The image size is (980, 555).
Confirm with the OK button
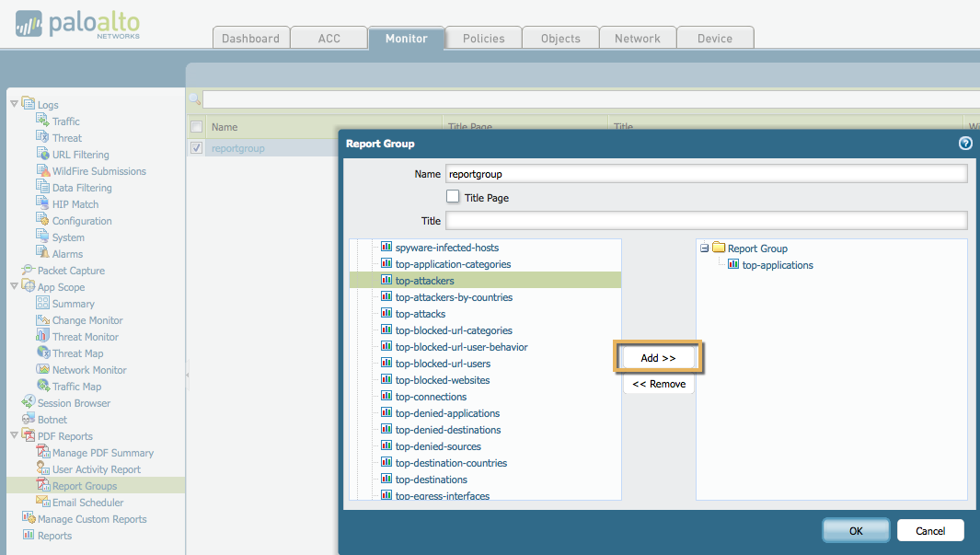(856, 531)
